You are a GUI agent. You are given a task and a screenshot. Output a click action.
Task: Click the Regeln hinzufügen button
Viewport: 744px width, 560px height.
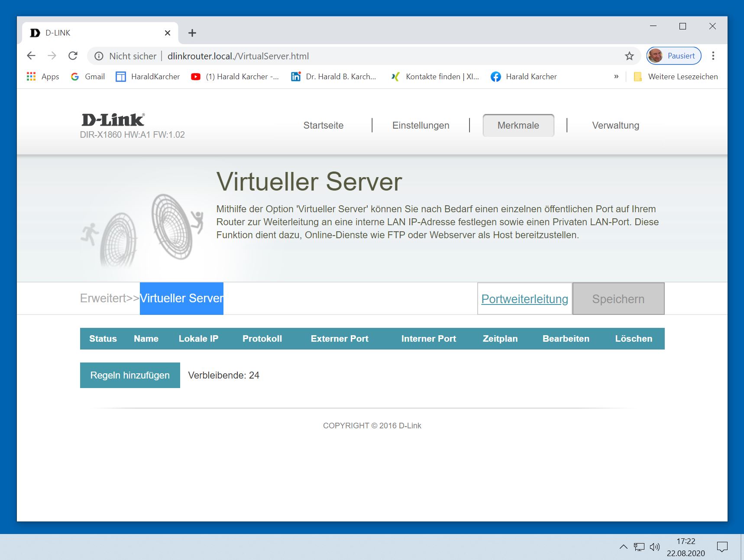coord(130,375)
